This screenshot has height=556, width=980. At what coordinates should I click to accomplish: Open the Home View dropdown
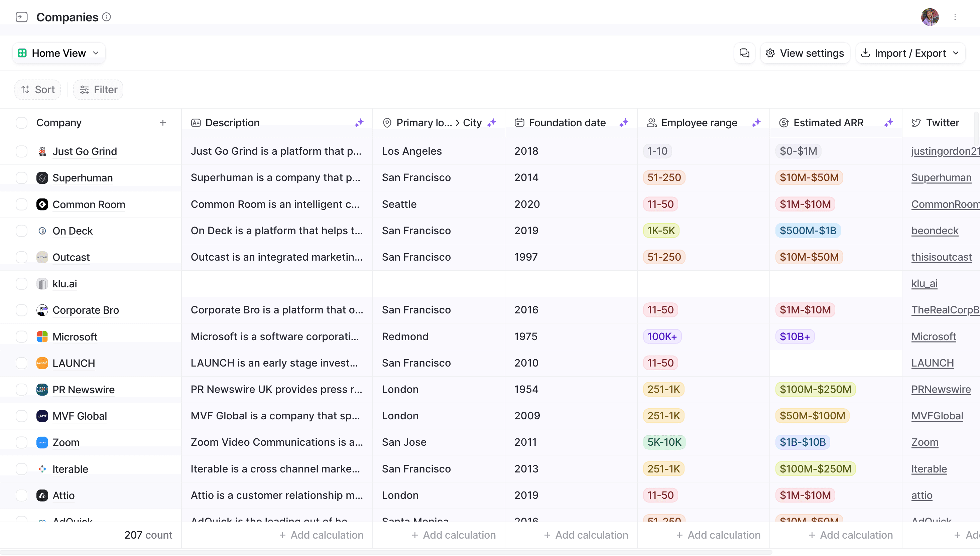point(59,53)
